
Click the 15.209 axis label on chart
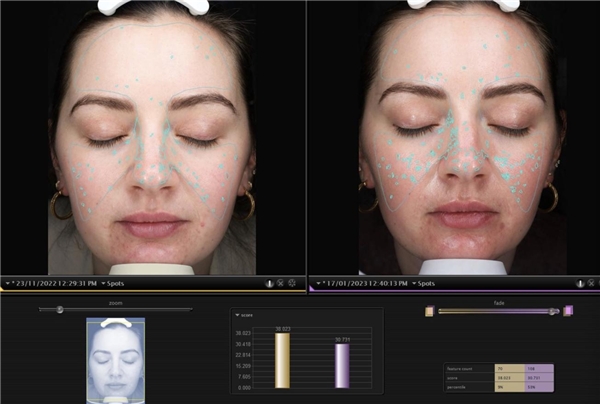point(243,366)
